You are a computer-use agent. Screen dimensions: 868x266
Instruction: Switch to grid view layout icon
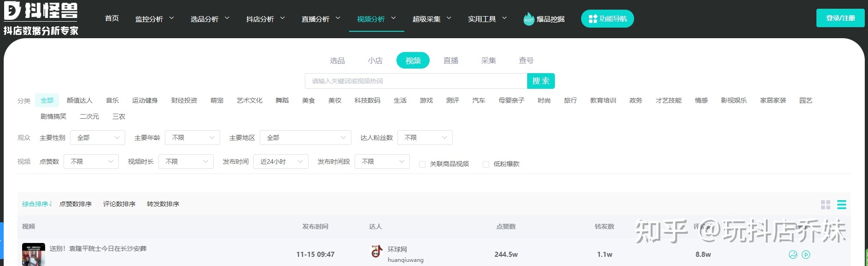(826, 205)
